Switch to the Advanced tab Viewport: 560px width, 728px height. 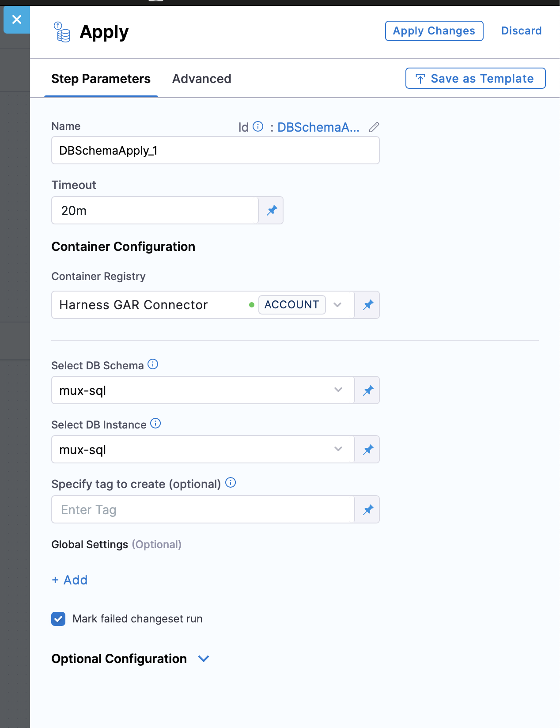(202, 79)
